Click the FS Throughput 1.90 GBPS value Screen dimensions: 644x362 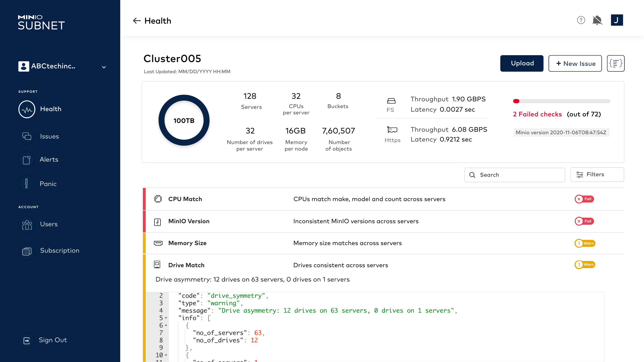point(469,99)
